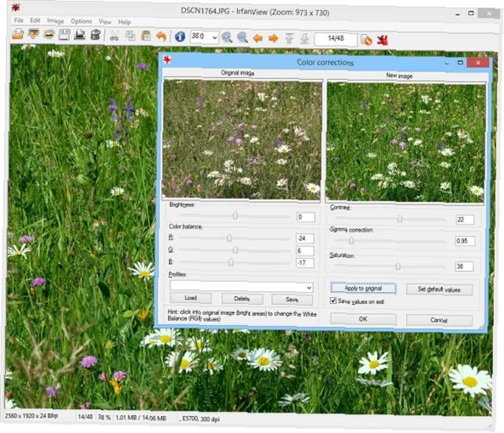Open the Thumbnails toolbar icon
Screen dimensions: 504x433
(x=49, y=34)
